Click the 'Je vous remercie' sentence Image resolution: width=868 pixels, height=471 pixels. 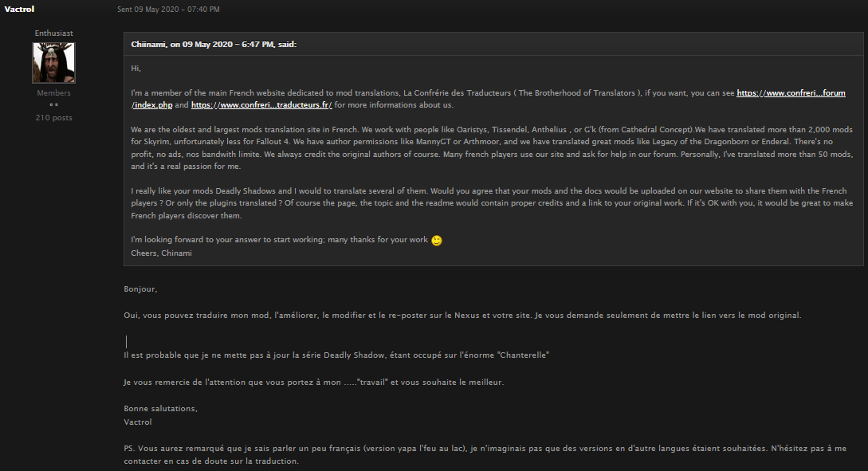(x=314, y=382)
